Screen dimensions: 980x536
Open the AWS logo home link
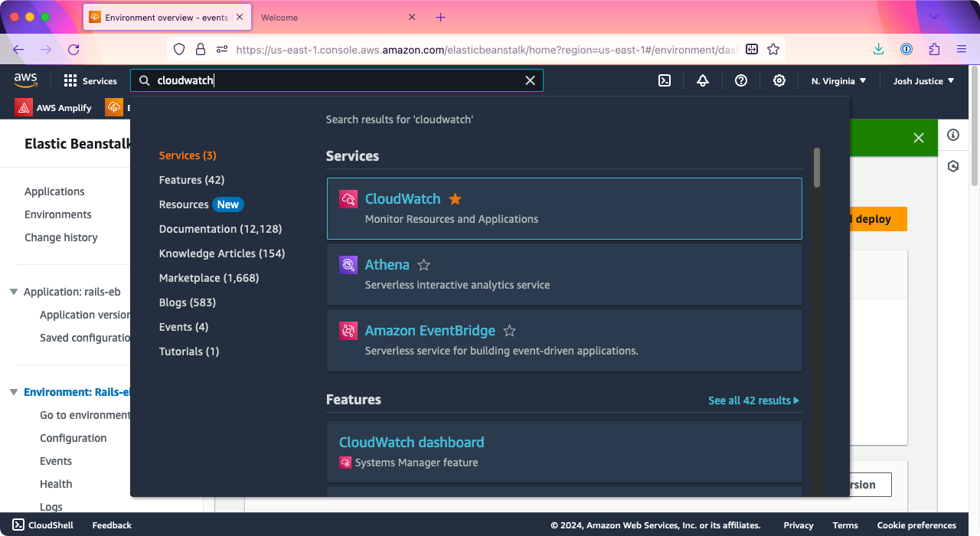25,80
